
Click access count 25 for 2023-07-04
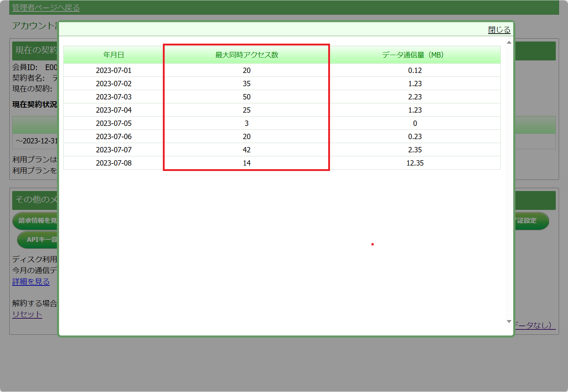pyautogui.click(x=247, y=110)
